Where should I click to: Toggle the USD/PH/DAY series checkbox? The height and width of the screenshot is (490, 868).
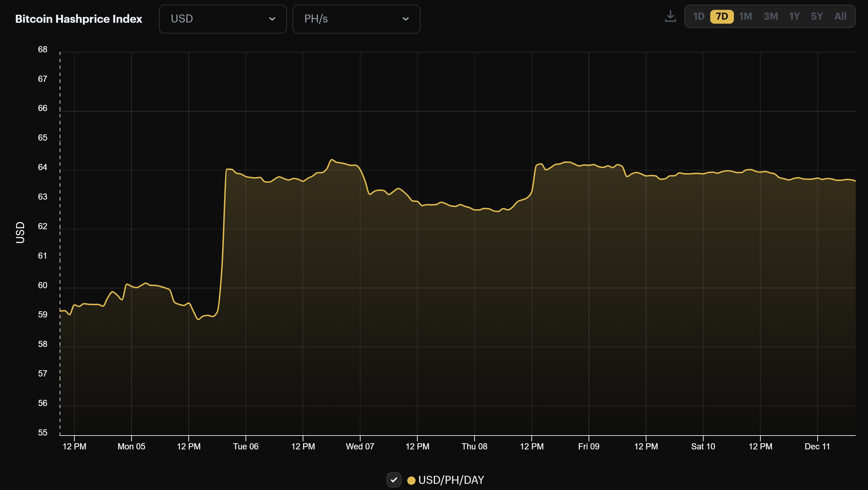point(394,480)
